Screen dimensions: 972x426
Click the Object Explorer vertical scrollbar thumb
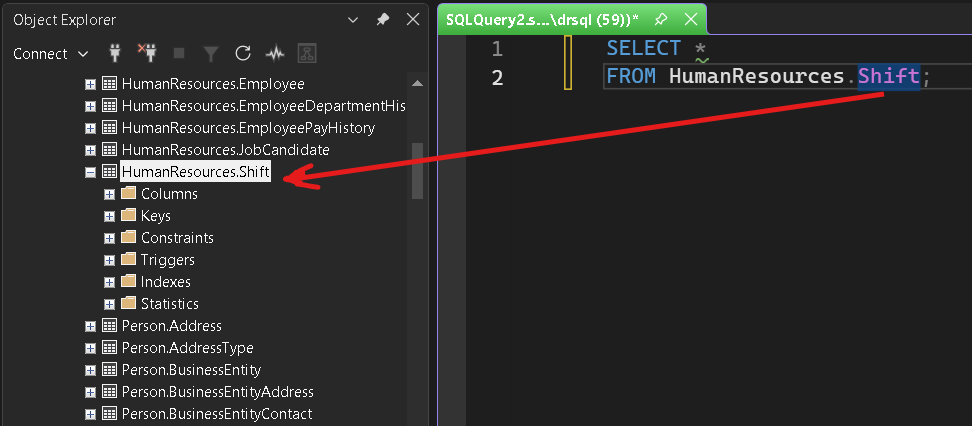[417, 171]
